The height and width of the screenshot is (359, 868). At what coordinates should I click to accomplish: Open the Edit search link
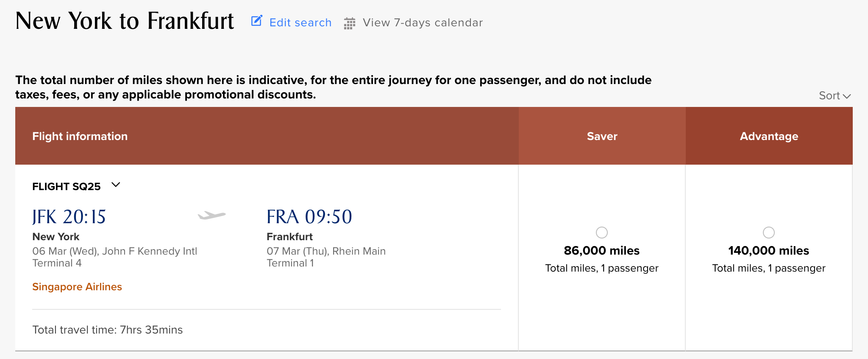point(300,22)
